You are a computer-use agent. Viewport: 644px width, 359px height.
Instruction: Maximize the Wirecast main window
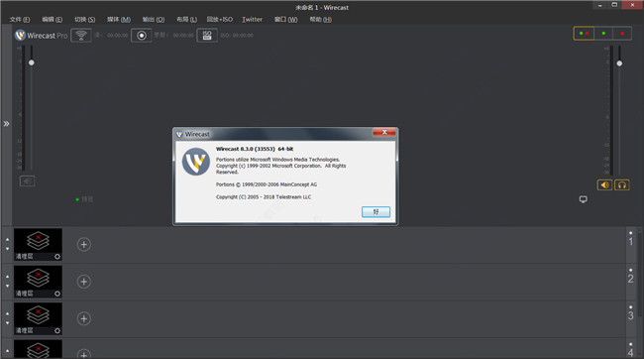click(x=614, y=5)
